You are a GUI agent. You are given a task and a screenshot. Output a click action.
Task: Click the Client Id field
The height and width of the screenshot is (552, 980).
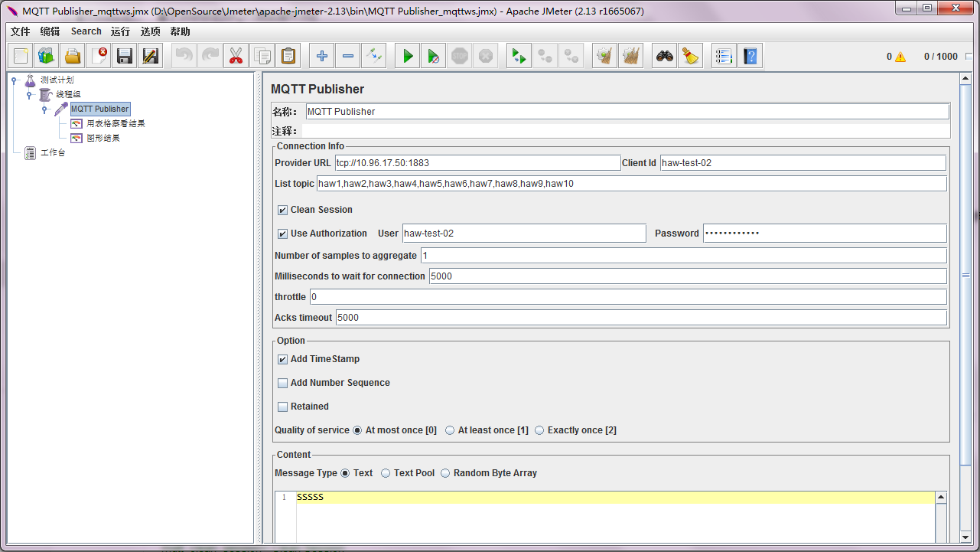click(x=803, y=163)
